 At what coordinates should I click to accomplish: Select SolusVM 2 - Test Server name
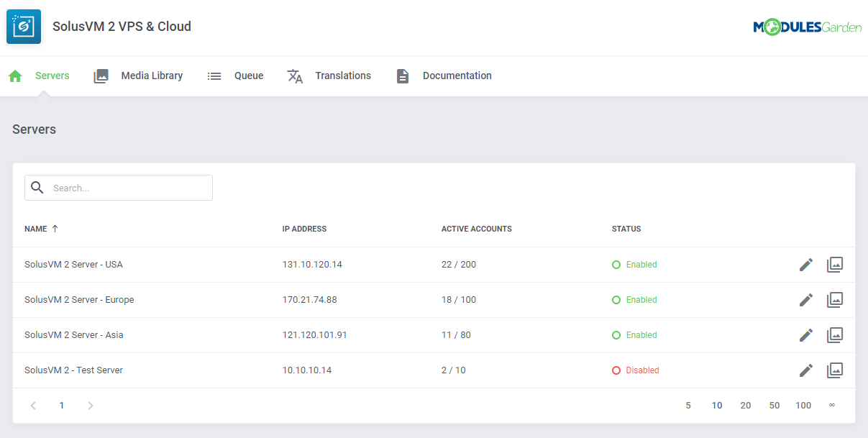click(x=73, y=370)
